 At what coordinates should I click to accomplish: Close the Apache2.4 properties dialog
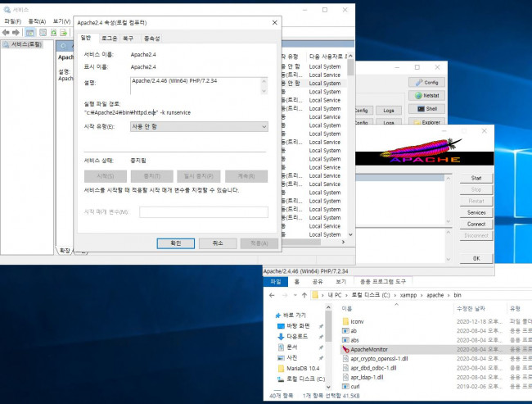pos(274,23)
